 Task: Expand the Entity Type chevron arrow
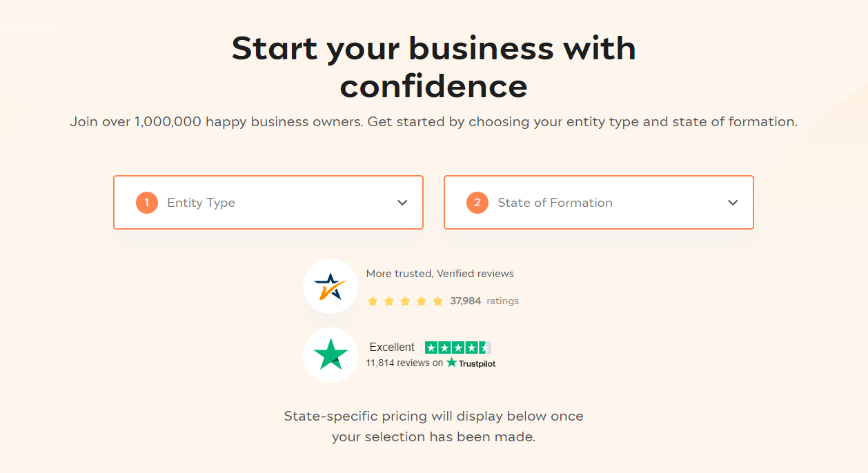tap(403, 203)
